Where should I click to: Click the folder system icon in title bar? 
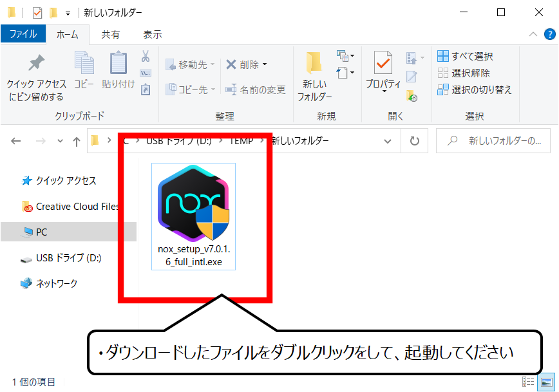[x=12, y=12]
